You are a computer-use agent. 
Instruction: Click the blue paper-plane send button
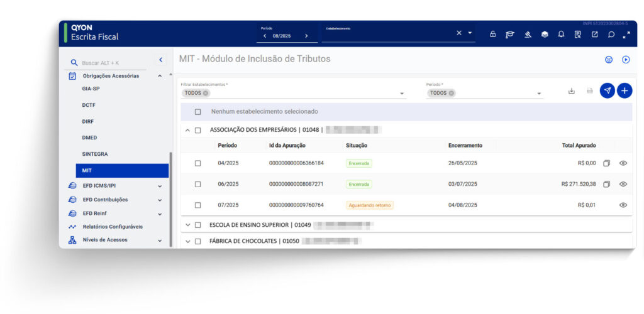pos(607,90)
